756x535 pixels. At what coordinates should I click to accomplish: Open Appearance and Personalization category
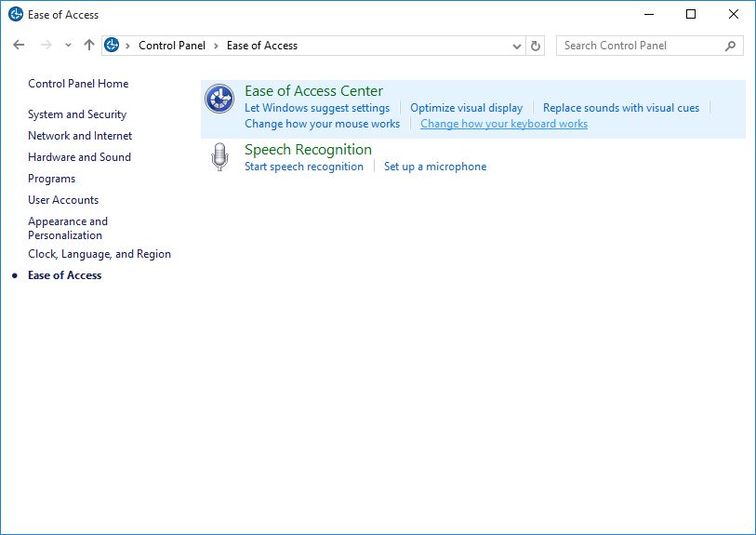point(68,228)
